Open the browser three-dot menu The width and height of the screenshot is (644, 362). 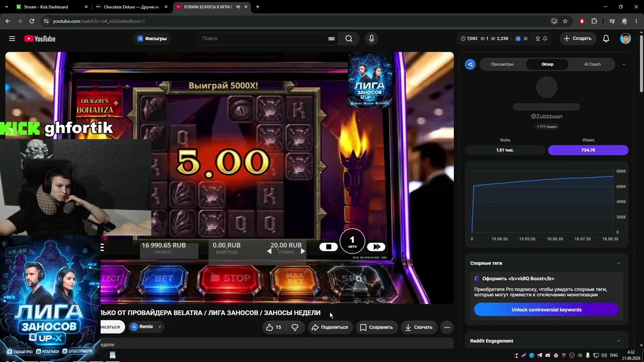point(636,21)
